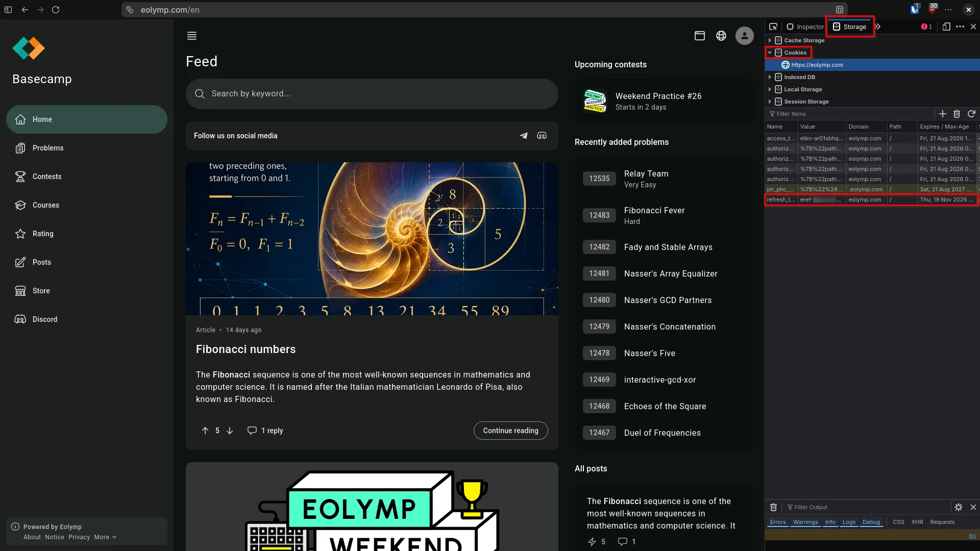This screenshot has height=551, width=980.
Task: Expand the Session Storage tree node
Action: pyautogui.click(x=770, y=102)
